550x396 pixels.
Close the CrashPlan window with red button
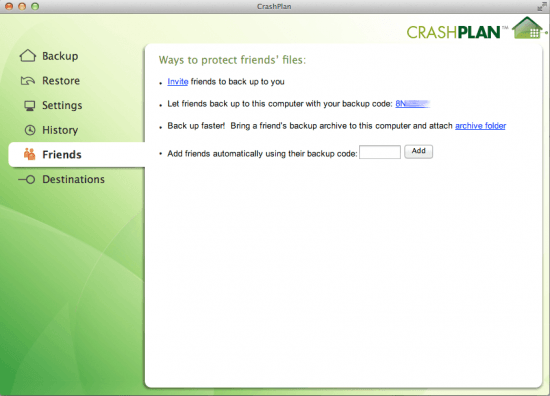[x=9, y=6]
